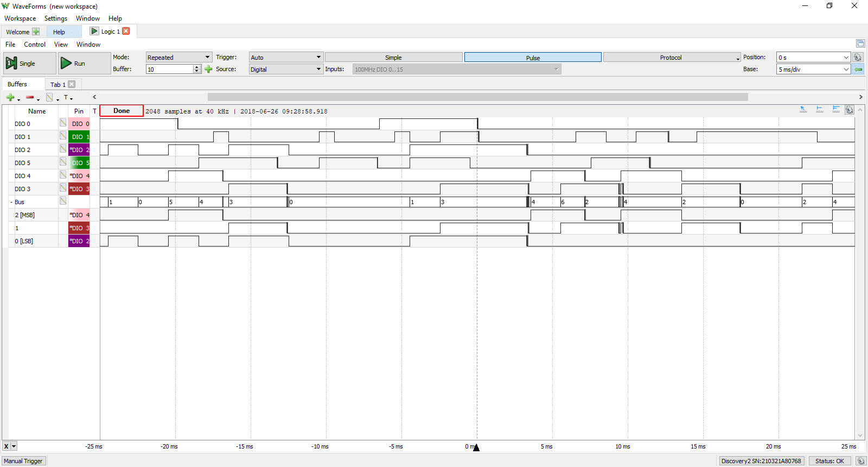Image resolution: width=868 pixels, height=467 pixels.
Task: Open the Mode dropdown showing Repeated
Action: [179, 57]
